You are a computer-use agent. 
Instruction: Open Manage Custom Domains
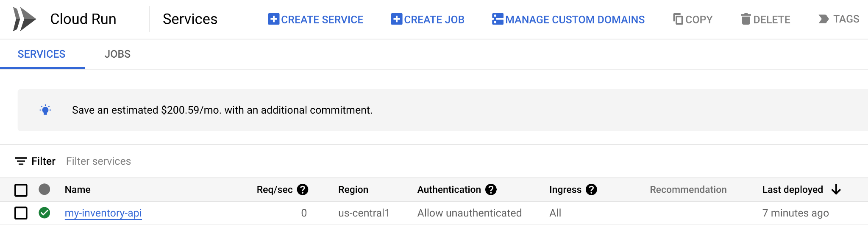tap(568, 20)
